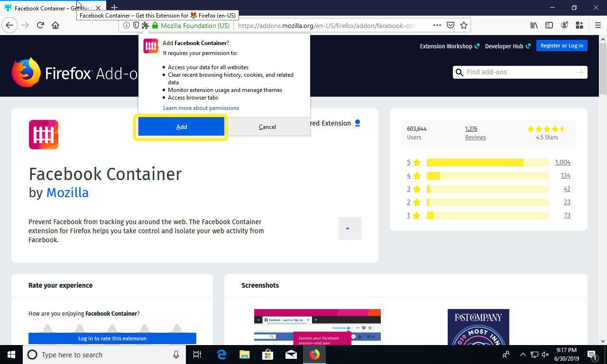This screenshot has height=364, width=607.
Task: View the 134 four-star reviews
Action: [565, 175]
